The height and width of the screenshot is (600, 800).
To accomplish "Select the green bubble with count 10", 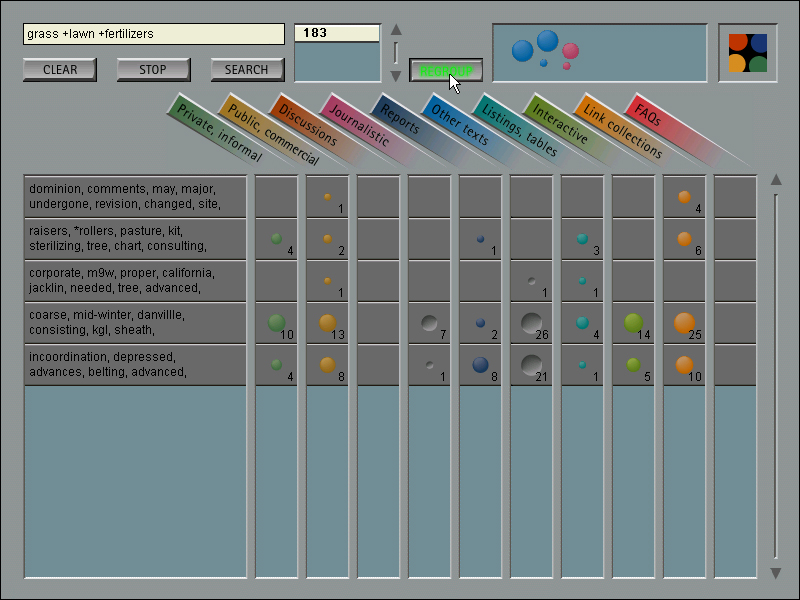I will (x=276, y=322).
